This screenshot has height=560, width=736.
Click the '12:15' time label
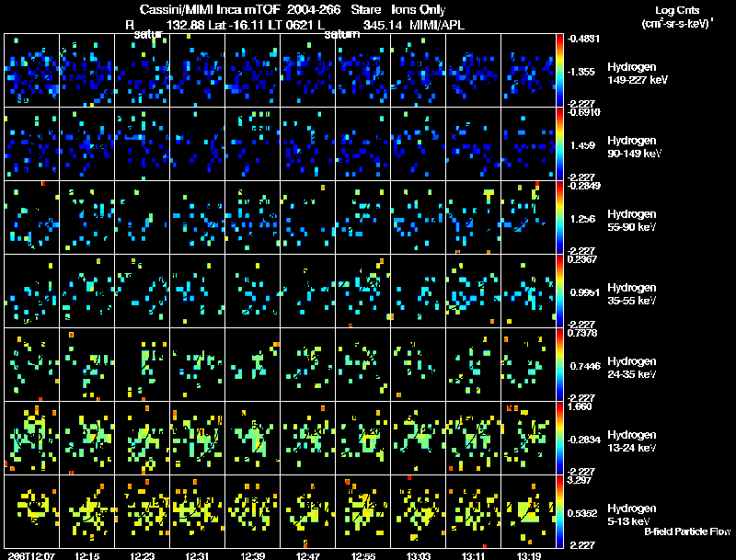pyautogui.click(x=86, y=555)
